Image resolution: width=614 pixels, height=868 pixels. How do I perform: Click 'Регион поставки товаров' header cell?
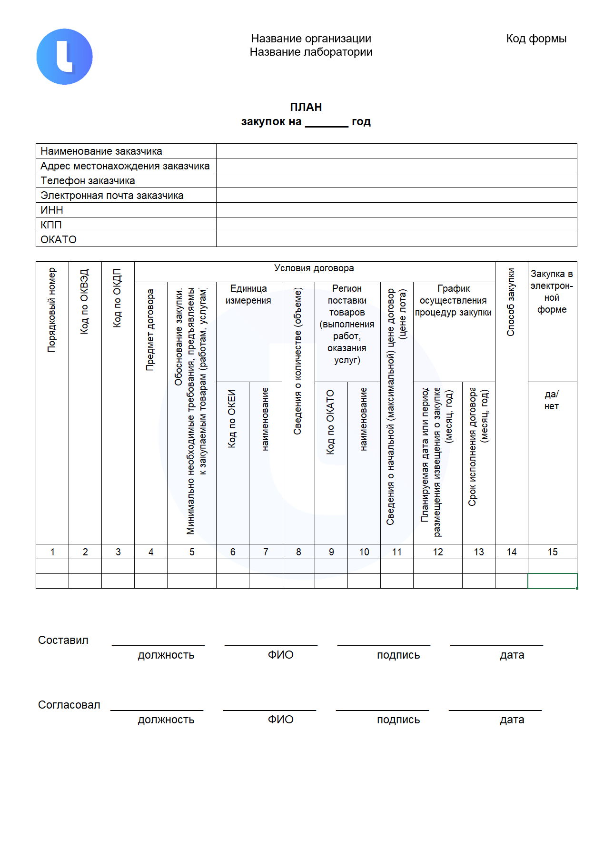tap(347, 332)
